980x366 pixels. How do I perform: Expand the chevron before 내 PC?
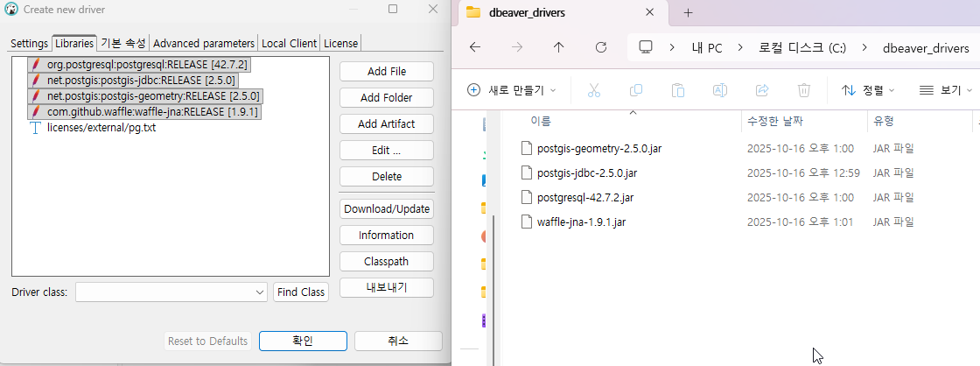(673, 47)
